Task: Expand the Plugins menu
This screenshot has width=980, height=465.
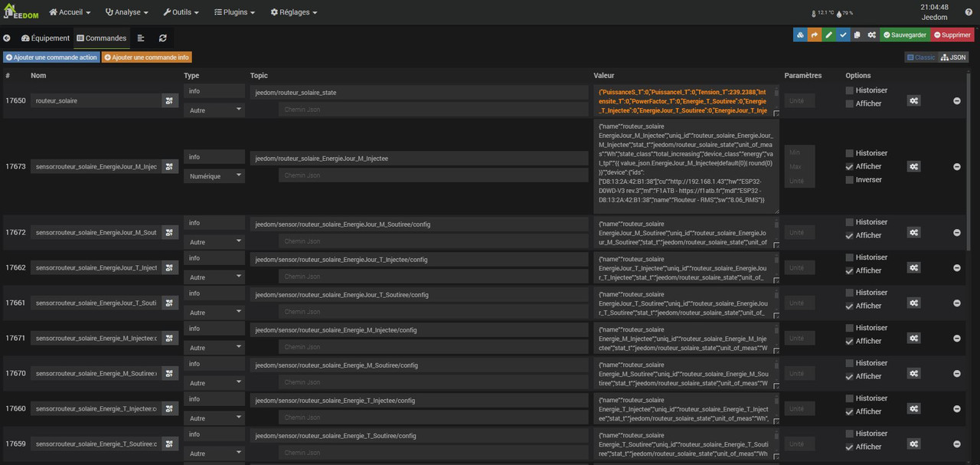Action: 234,12
